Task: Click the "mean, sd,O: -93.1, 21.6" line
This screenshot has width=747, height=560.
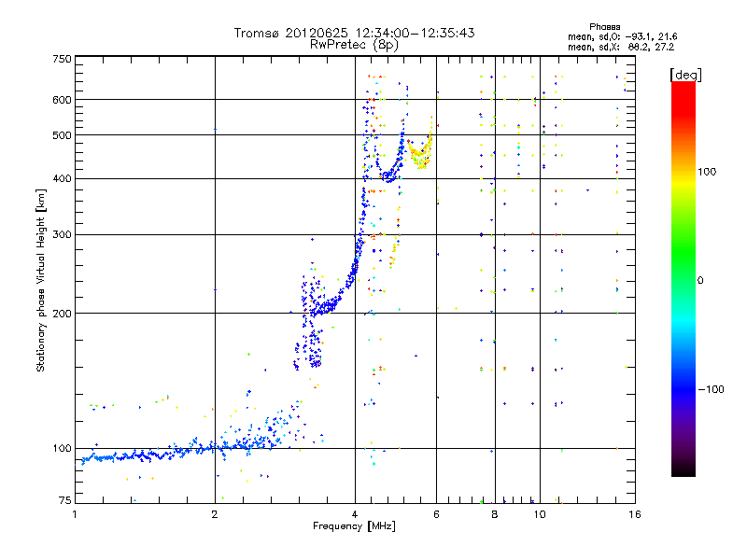Action: point(622,36)
